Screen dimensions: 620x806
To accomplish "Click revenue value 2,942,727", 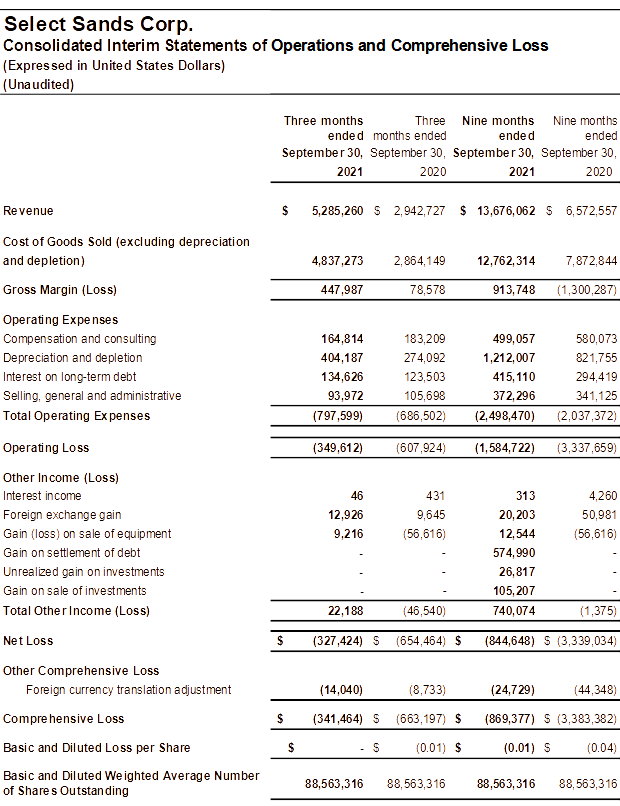I will click(x=420, y=211).
